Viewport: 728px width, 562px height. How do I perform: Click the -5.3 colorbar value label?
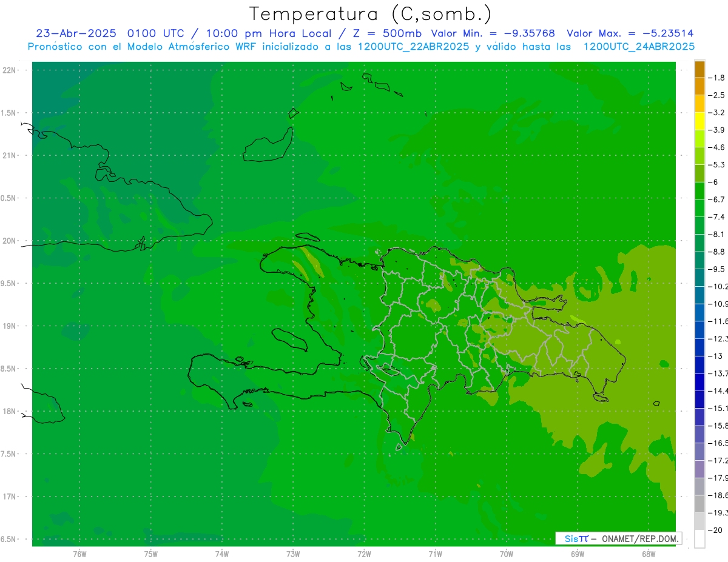coord(718,165)
